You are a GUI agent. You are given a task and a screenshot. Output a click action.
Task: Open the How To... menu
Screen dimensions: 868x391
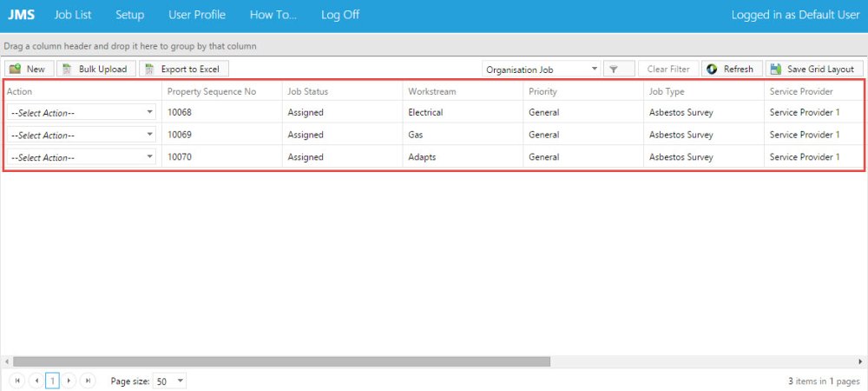pos(273,15)
